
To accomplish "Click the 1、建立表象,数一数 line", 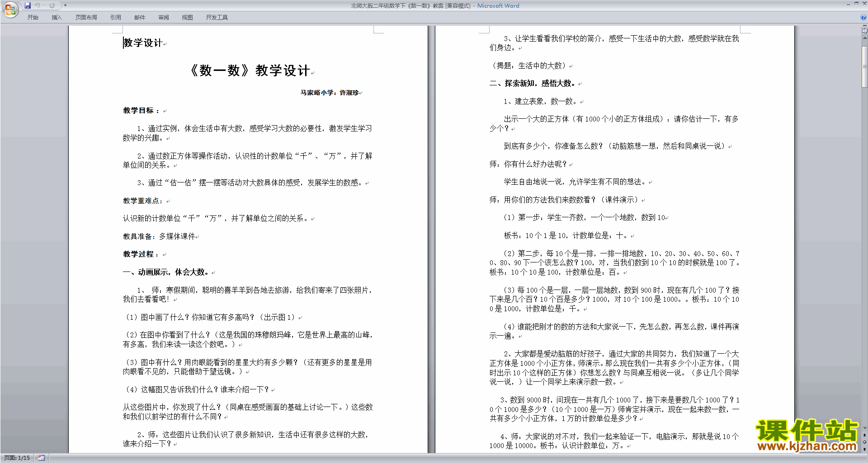I will [x=541, y=102].
